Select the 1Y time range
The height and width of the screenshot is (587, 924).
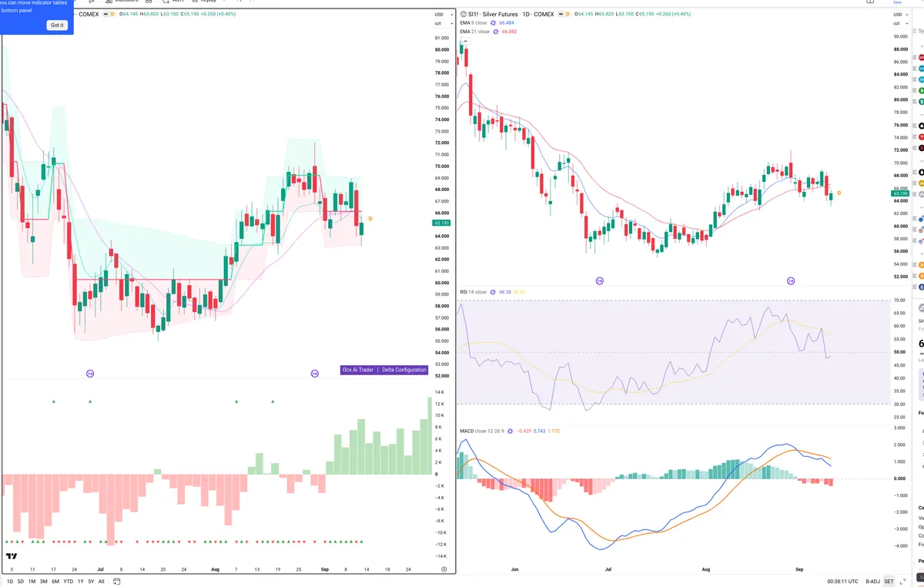tap(81, 582)
